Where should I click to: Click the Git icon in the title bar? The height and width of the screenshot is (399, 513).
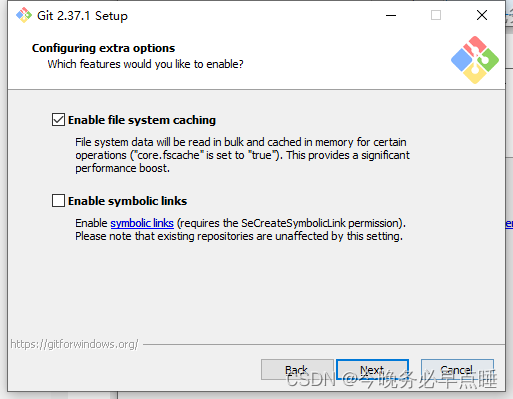click(x=24, y=15)
